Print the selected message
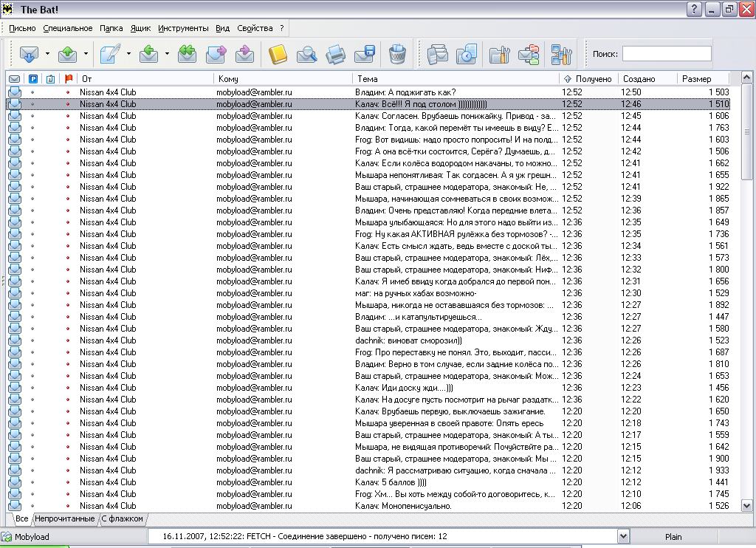This screenshot has height=548, width=756. (x=336, y=54)
